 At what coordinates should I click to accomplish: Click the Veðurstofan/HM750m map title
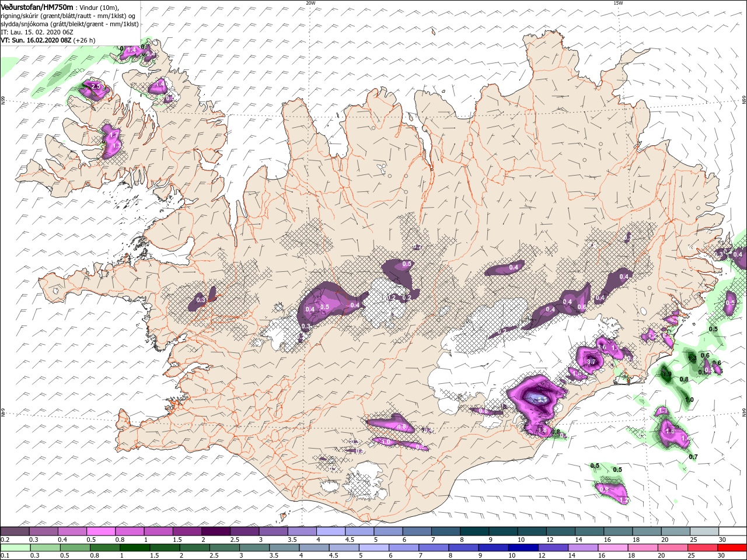coord(37,7)
